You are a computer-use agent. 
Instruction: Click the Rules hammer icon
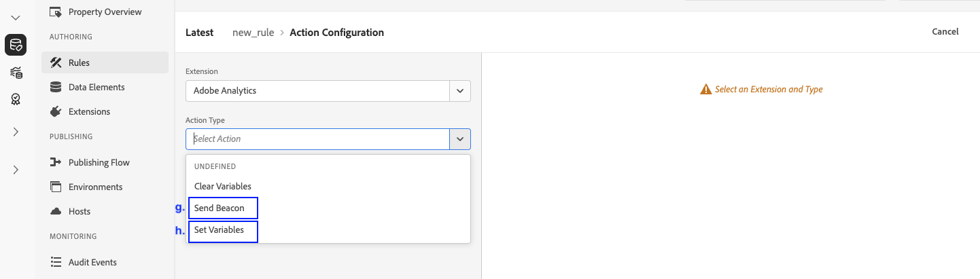click(x=56, y=62)
